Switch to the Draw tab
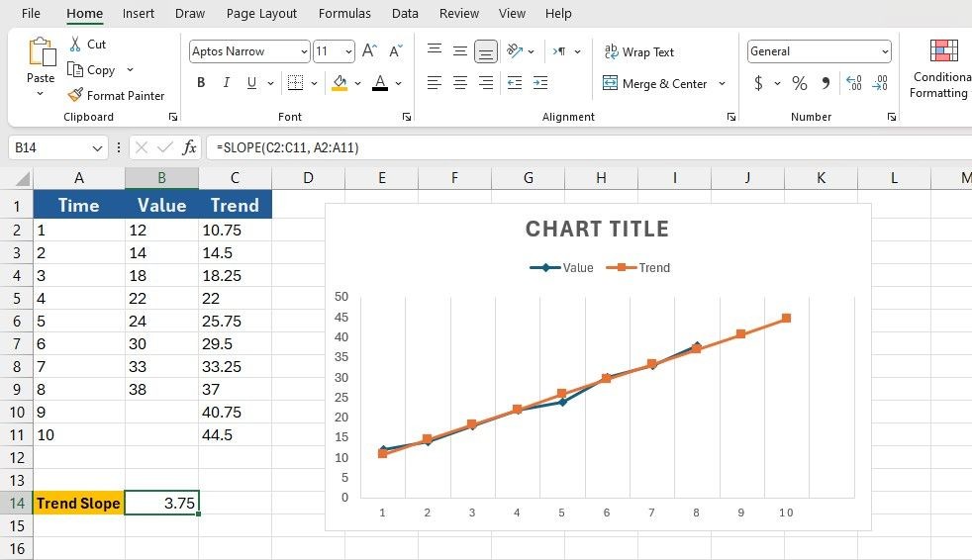Image resolution: width=972 pixels, height=560 pixels. point(190,13)
